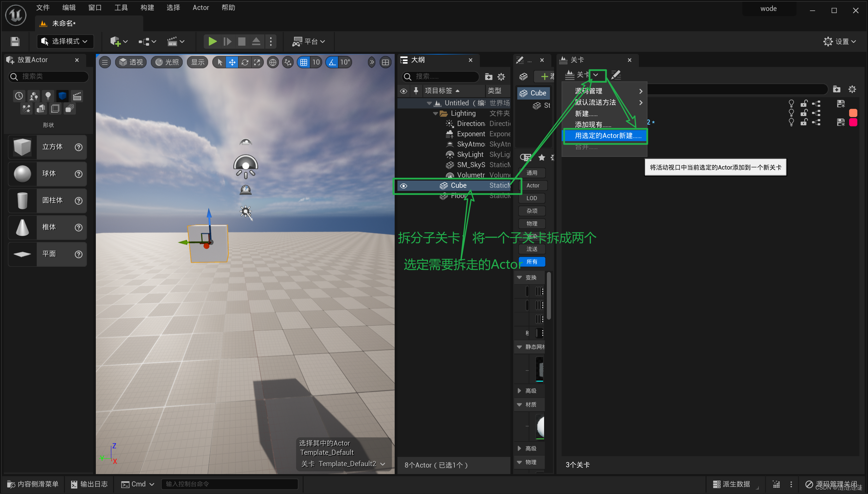Open the 构建 menu
This screenshot has width=868, height=494.
coord(147,8)
